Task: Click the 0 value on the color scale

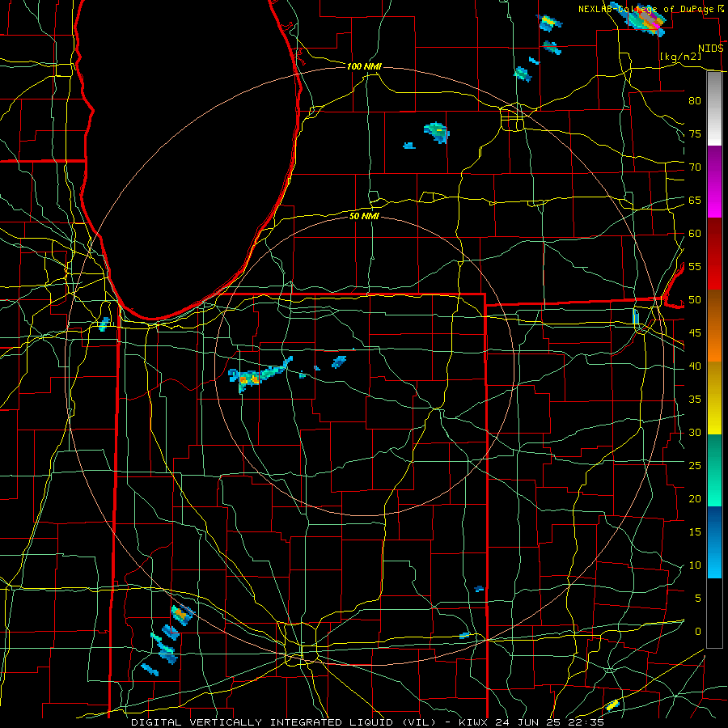Action: 698,632
